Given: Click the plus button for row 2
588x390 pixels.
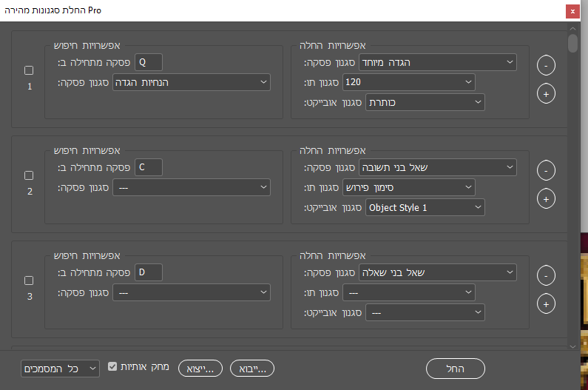Looking at the screenshot, I should click(546, 199).
